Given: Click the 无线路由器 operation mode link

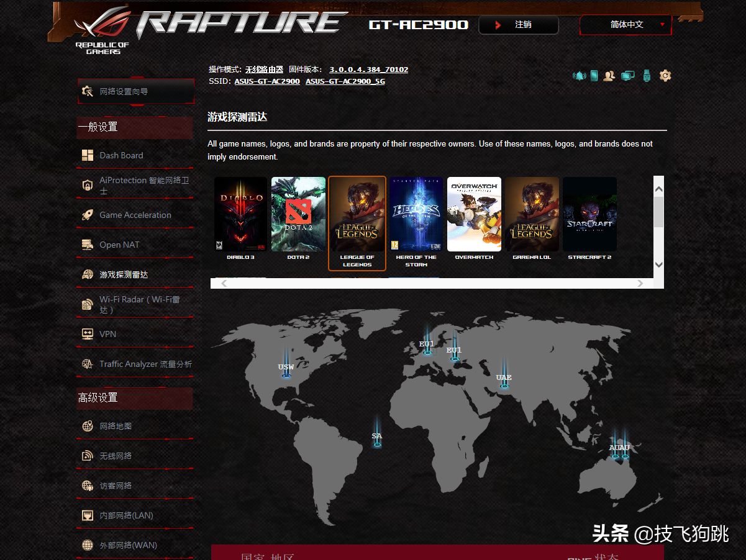Looking at the screenshot, I should pyautogui.click(x=264, y=70).
